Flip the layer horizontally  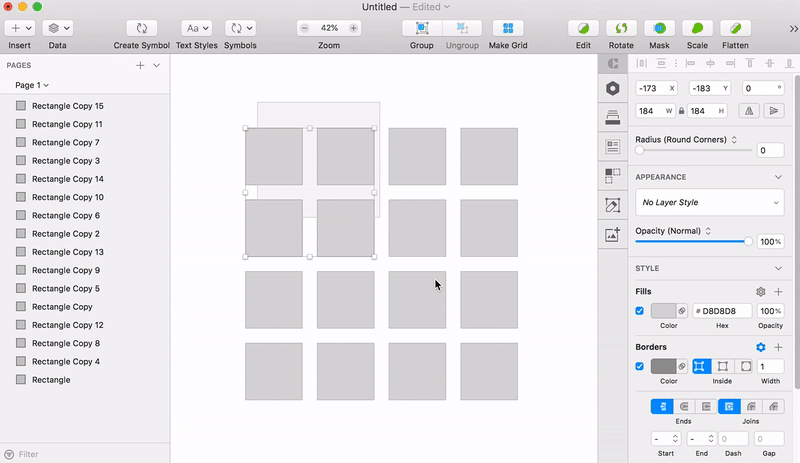749,111
